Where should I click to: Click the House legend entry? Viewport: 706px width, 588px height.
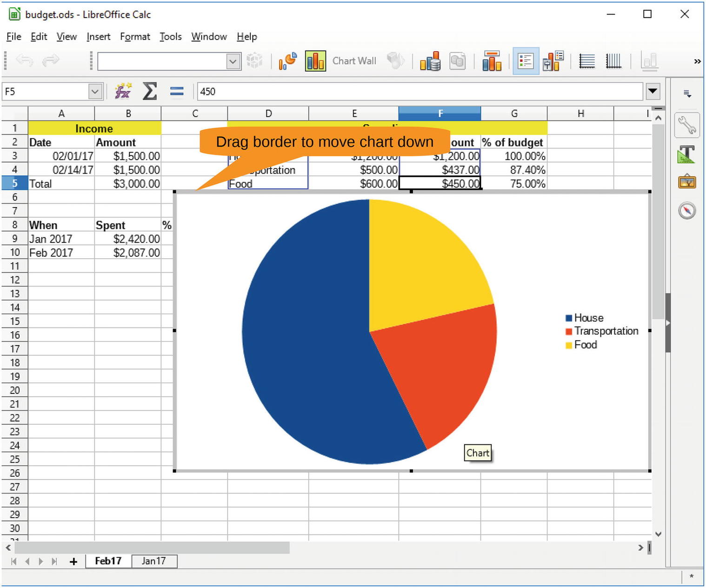[585, 318]
